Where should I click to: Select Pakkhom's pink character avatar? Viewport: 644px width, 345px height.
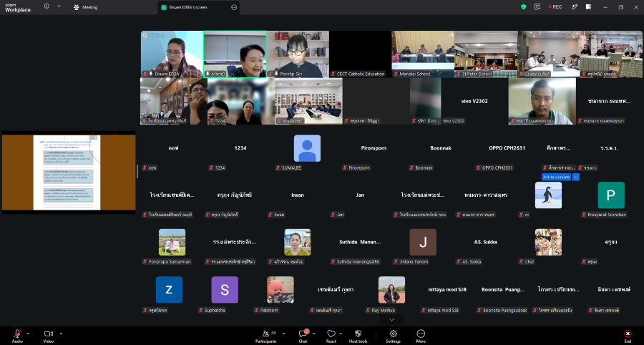point(280,290)
